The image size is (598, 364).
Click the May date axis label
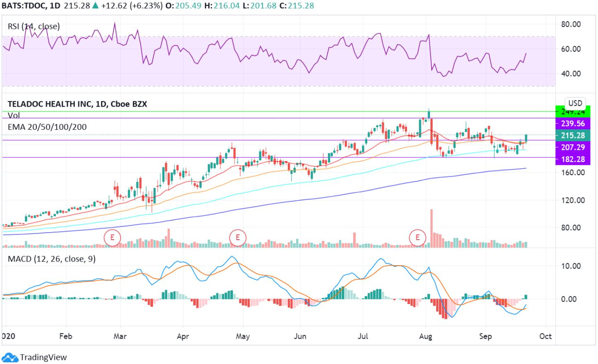click(x=243, y=336)
